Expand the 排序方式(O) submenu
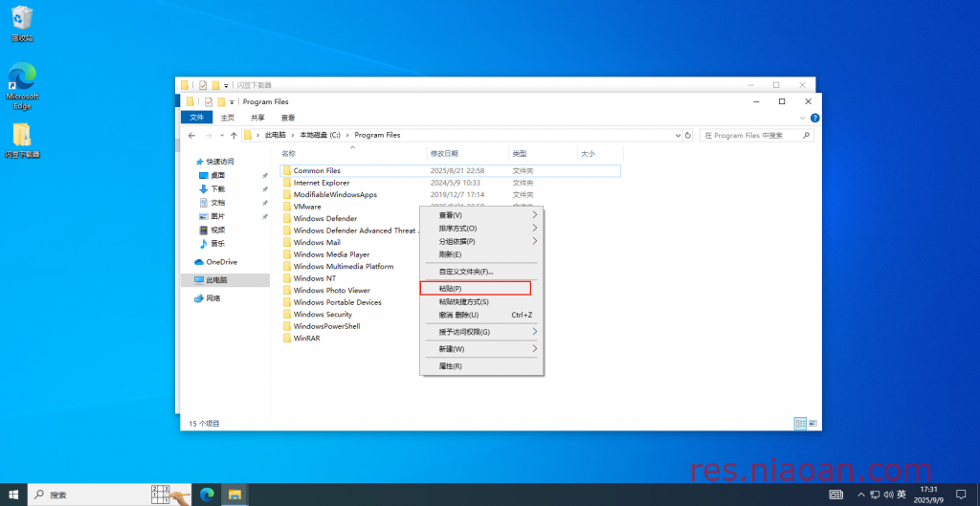 tap(535, 228)
